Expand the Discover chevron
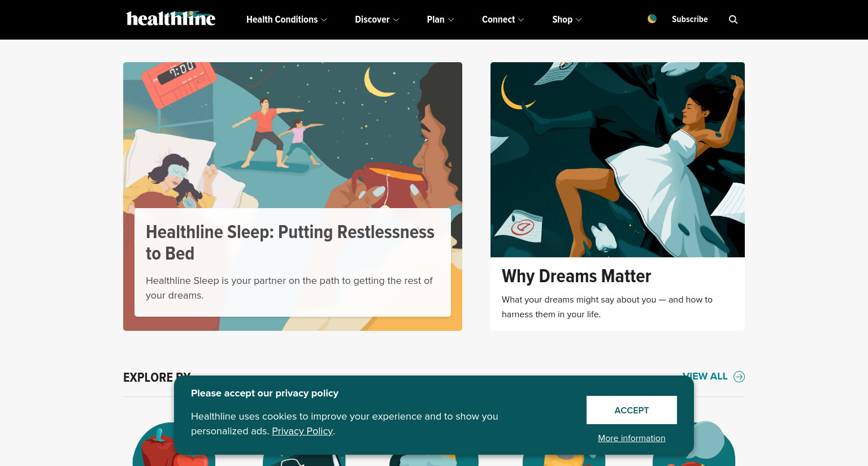The image size is (868, 466). click(x=396, y=20)
